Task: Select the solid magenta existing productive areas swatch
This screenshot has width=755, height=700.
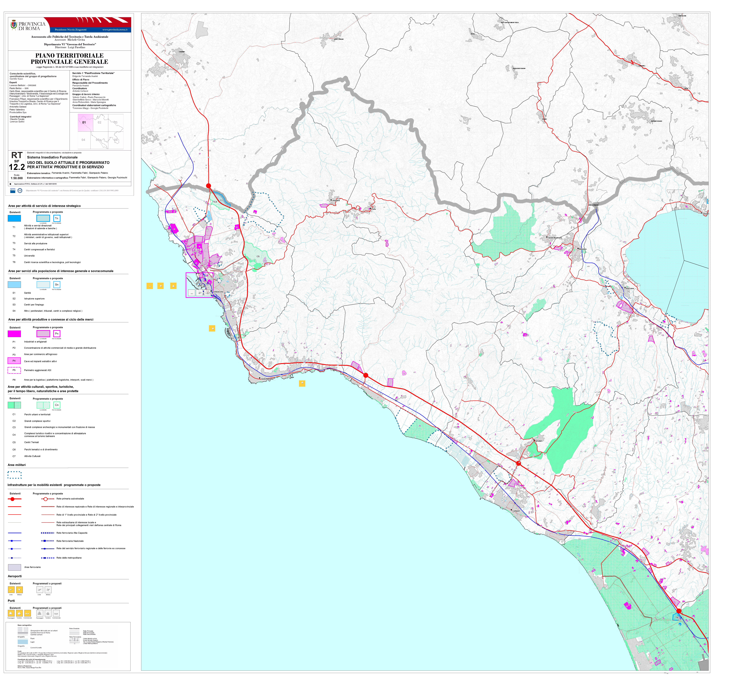Action: [14, 334]
